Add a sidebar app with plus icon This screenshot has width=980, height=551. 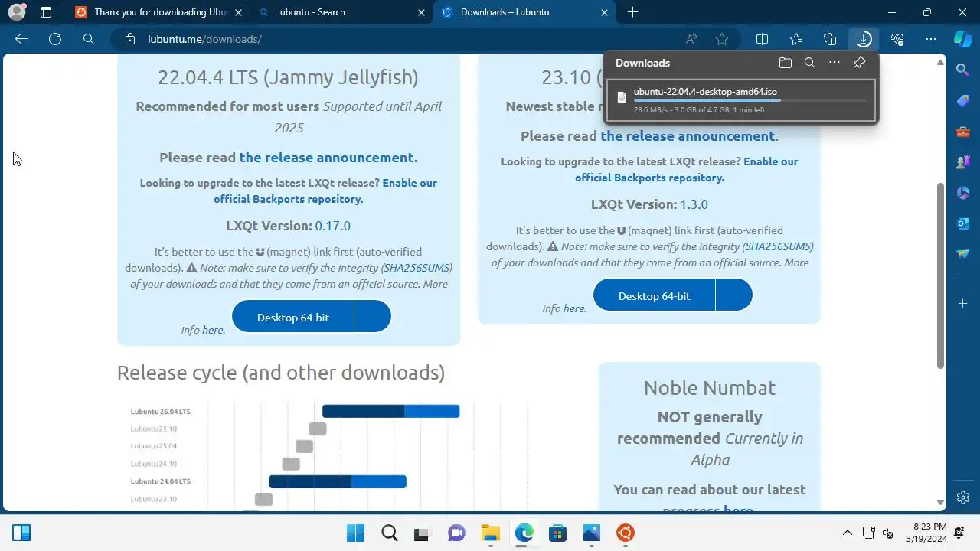(963, 304)
